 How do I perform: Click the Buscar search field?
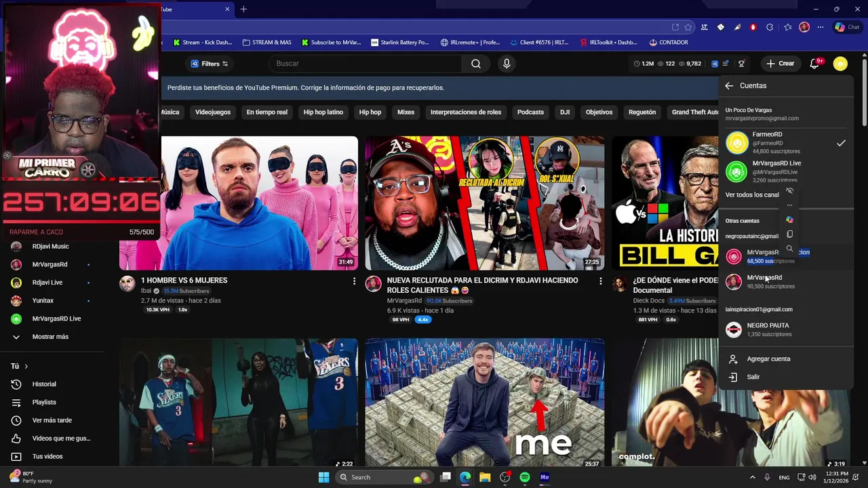click(366, 64)
